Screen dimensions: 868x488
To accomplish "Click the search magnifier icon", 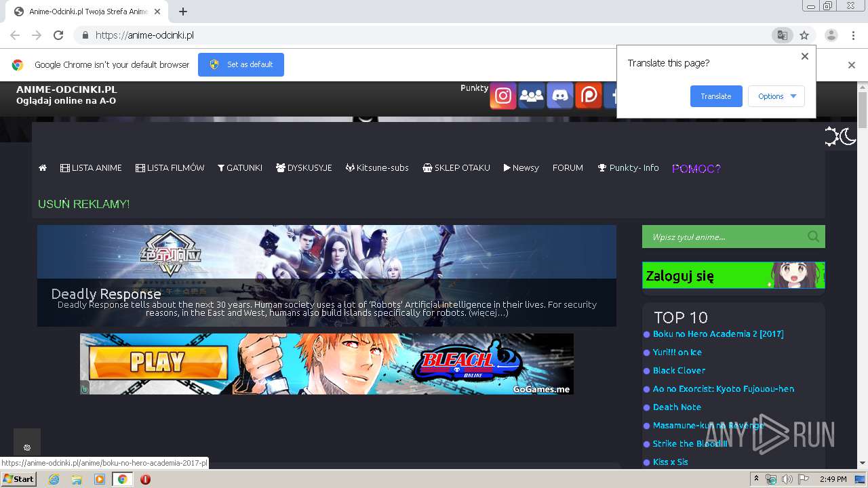I will [814, 237].
